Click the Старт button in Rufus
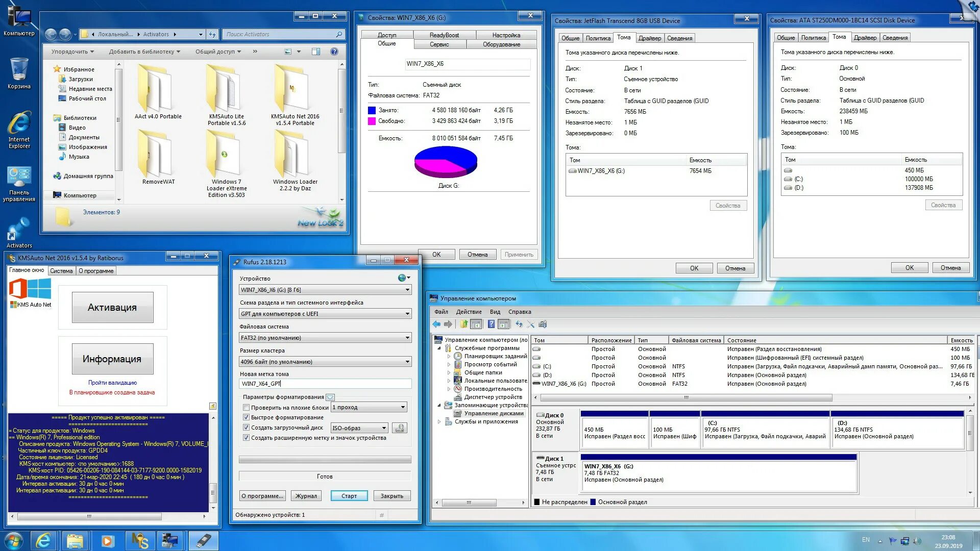The height and width of the screenshot is (551, 980). pyautogui.click(x=349, y=496)
